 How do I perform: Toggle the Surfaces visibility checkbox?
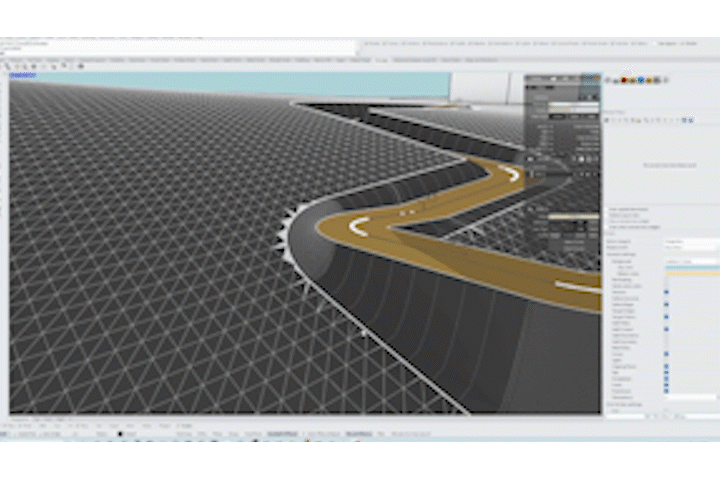tap(666, 292)
